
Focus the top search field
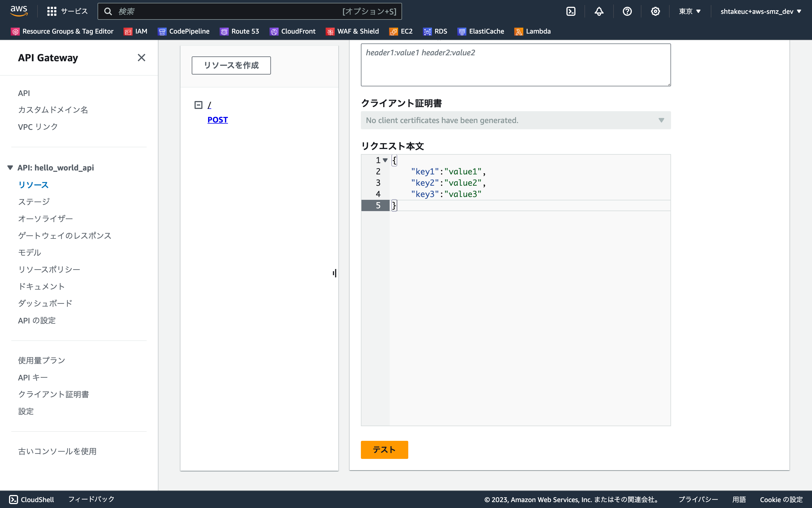tap(250, 11)
